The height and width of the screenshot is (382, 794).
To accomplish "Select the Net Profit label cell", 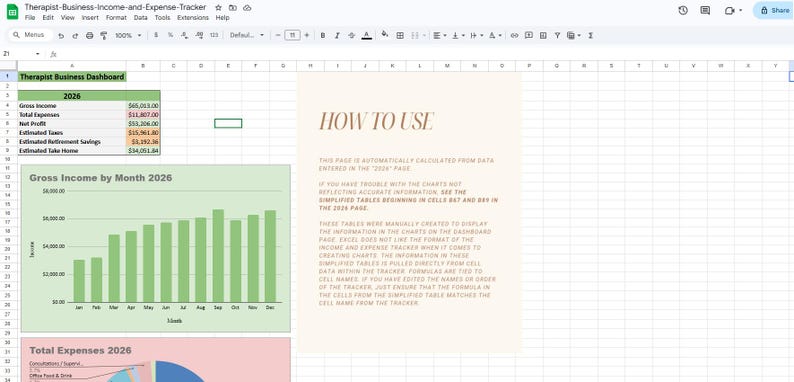I will pyautogui.click(x=72, y=124).
